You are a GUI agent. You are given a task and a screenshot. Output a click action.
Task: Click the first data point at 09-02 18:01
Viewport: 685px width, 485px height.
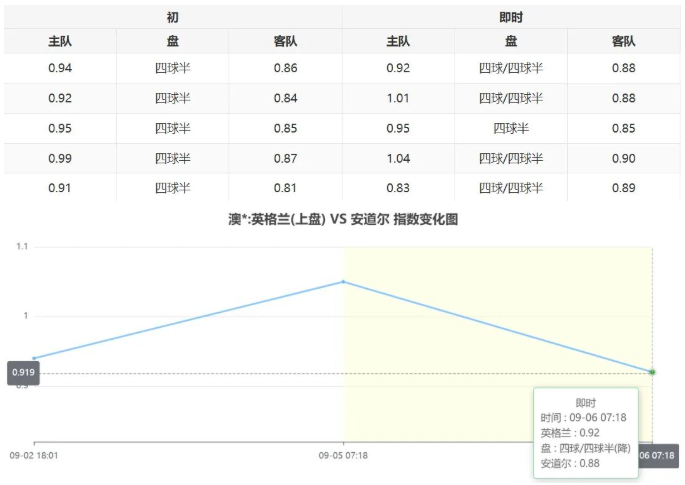point(34,358)
